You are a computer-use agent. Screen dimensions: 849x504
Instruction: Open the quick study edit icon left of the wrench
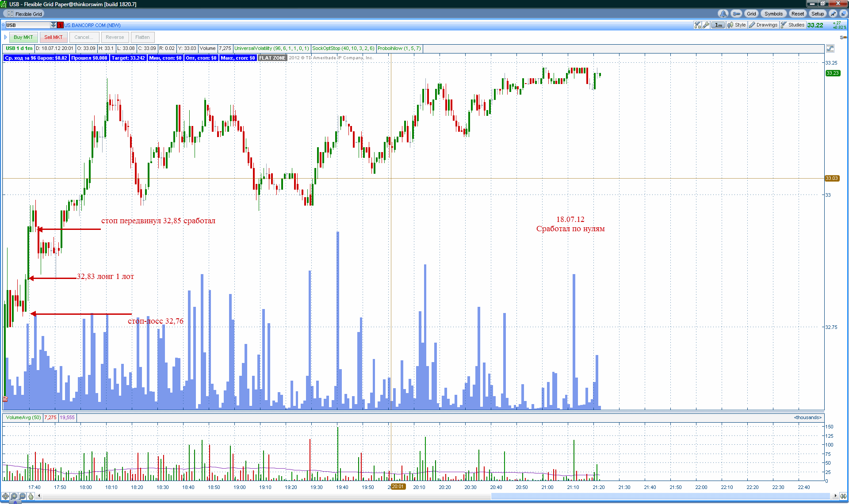698,25
